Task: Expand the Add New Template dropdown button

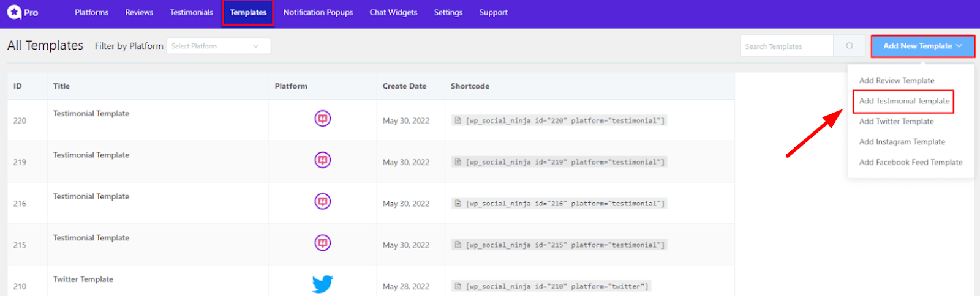Action: coord(923,46)
